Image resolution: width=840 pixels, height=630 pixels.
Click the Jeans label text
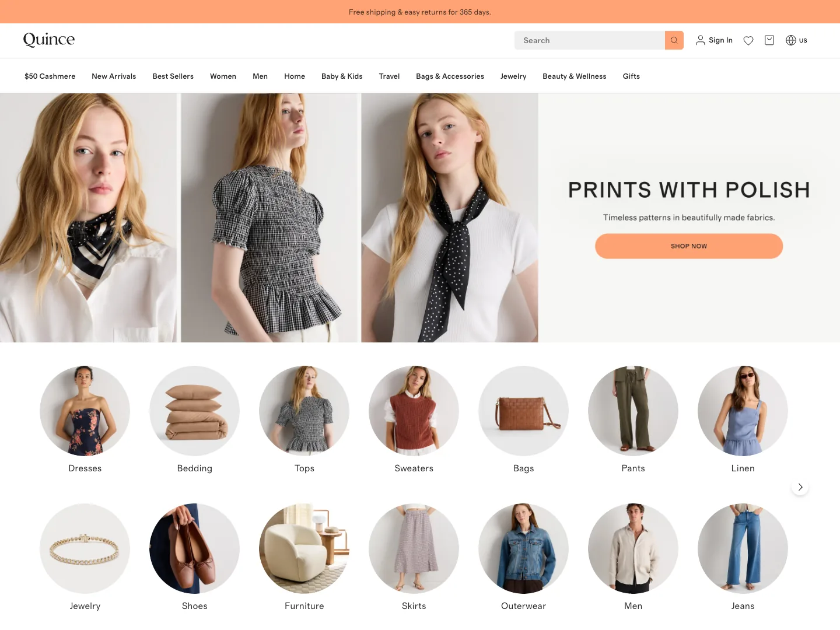[x=743, y=606]
